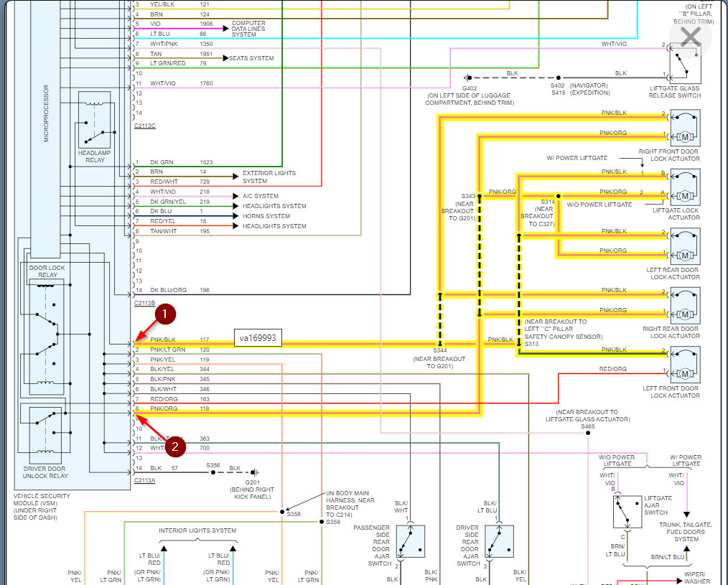
Task: Select the A/C SYSTEM label
Action: tap(261, 196)
